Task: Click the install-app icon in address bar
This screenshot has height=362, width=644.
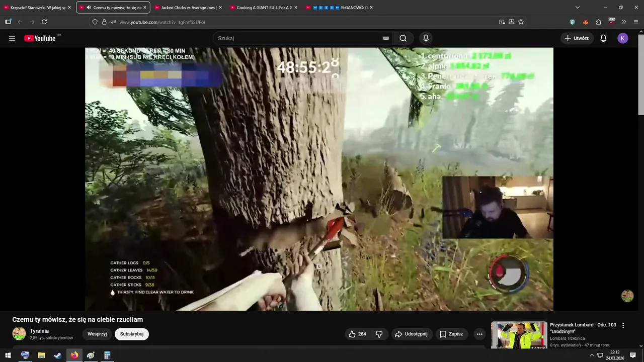Action: coord(511,22)
